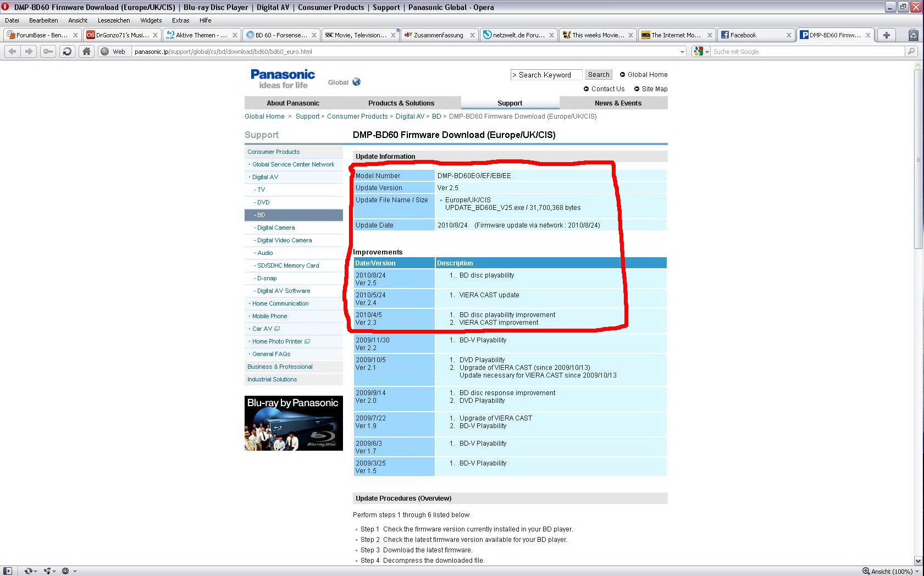Open Digital Video Camera sidebar link
The image size is (924, 576).
[284, 240]
